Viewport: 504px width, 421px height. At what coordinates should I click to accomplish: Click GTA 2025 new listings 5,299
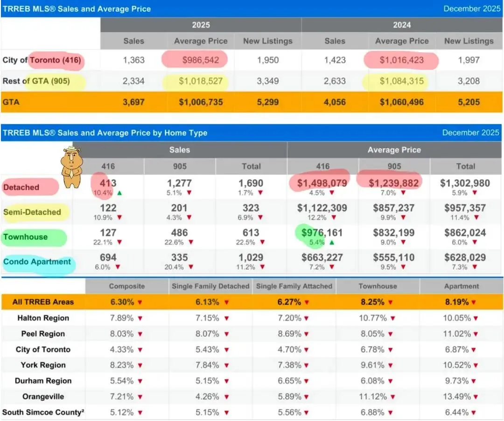tap(268, 102)
